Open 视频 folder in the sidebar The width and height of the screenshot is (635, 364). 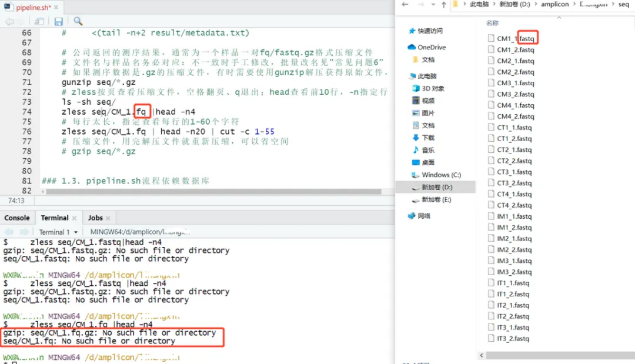pos(423,101)
